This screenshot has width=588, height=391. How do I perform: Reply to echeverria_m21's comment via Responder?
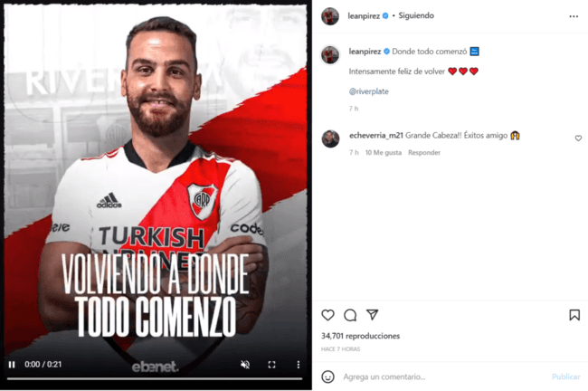click(x=424, y=152)
